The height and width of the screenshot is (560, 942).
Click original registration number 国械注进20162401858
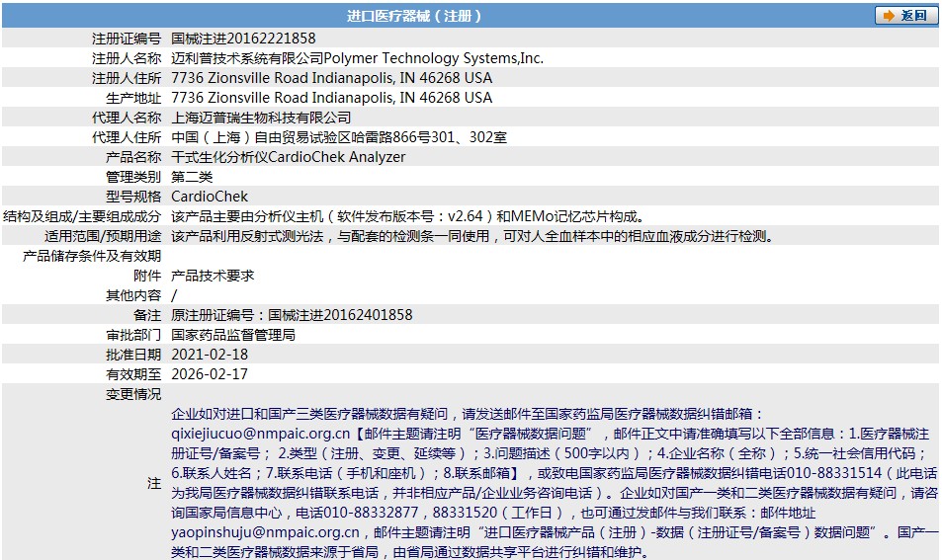pyautogui.click(x=340, y=315)
